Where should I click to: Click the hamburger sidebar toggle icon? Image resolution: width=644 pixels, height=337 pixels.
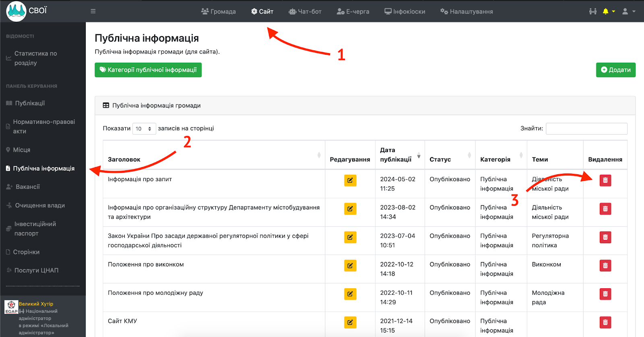click(93, 11)
